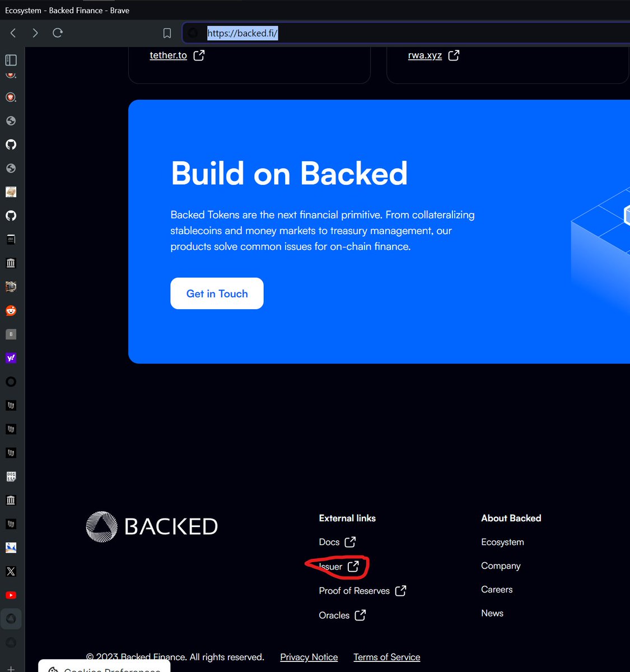The width and height of the screenshot is (630, 672).
Task: Click the BACKED footer logo
Action: tap(152, 526)
